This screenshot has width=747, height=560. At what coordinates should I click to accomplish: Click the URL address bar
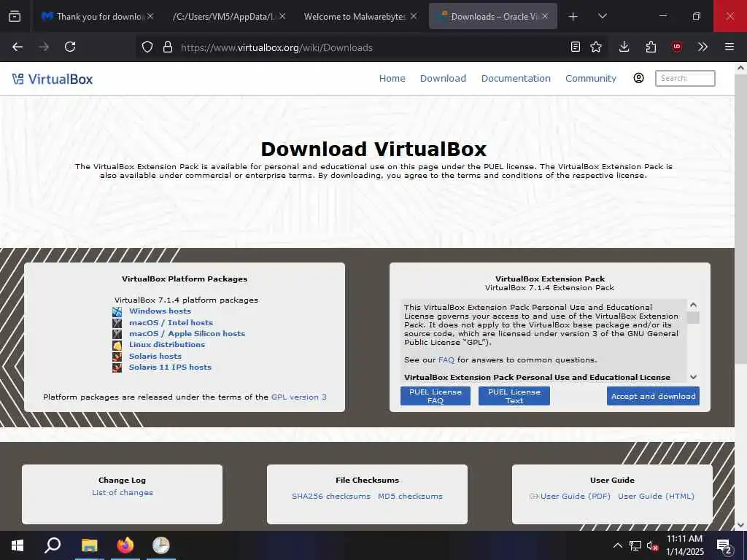click(371, 47)
